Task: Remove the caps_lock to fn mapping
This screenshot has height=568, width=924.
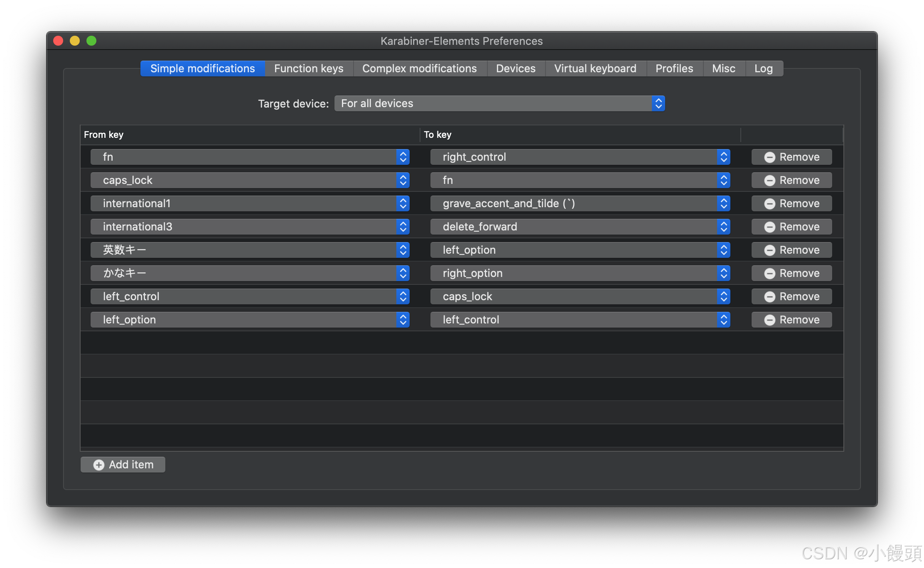Action: (792, 180)
